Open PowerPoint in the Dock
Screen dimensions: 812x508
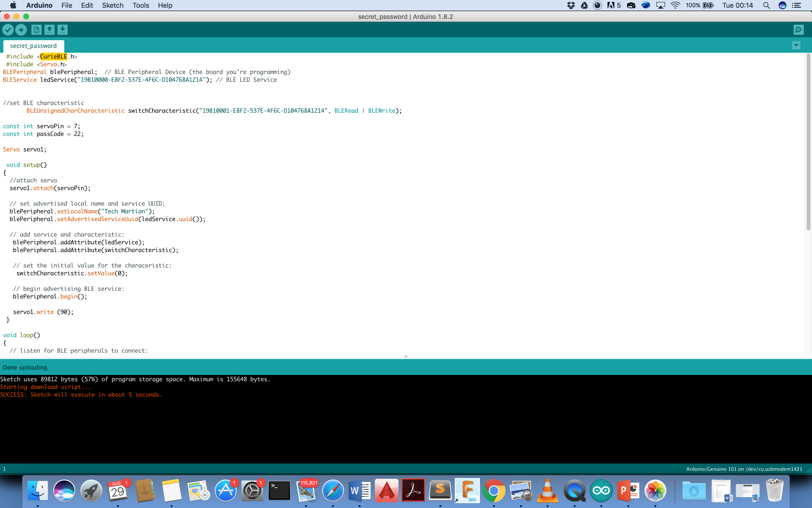[628, 491]
